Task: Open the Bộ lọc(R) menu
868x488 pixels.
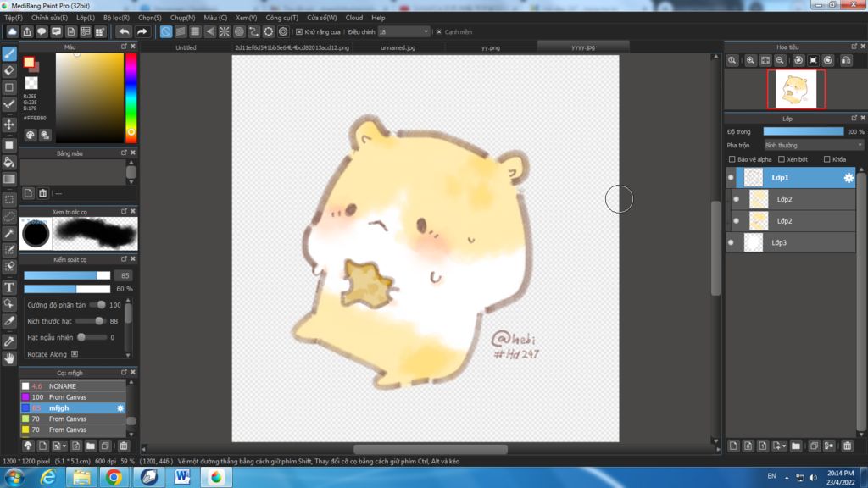Action: [116, 18]
